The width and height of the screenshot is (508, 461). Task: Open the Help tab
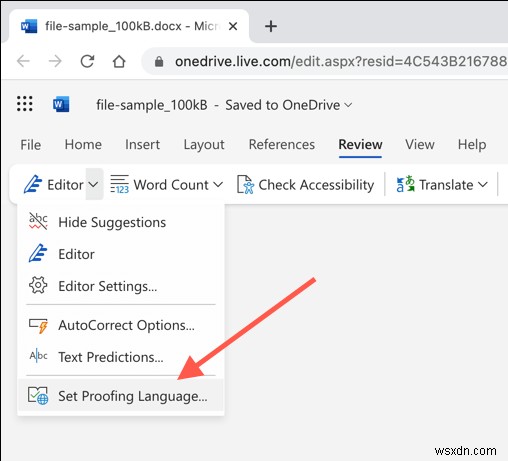(x=472, y=145)
